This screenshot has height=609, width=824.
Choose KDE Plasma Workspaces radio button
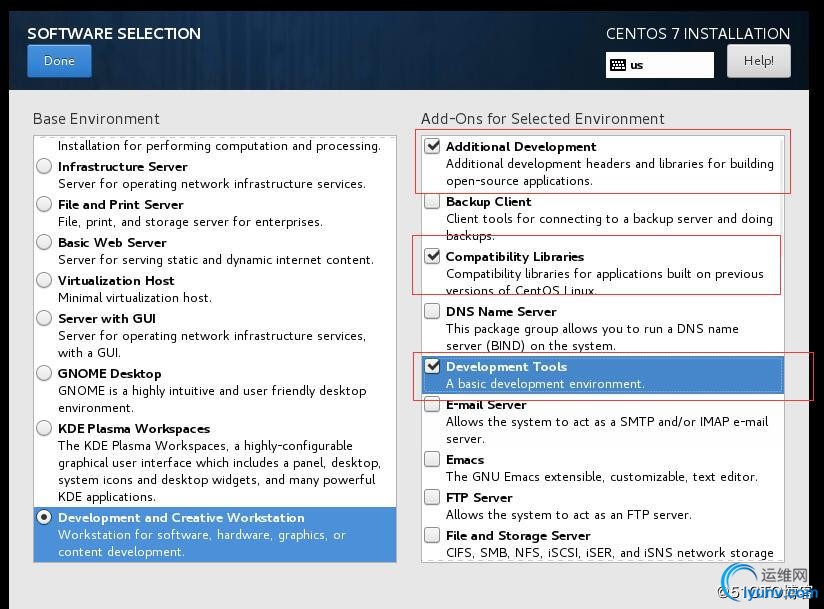coord(44,429)
